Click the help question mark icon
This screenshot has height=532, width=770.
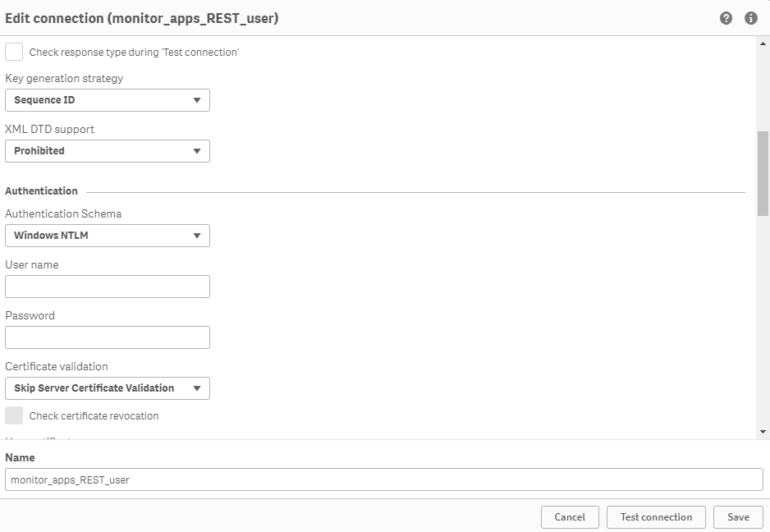[x=726, y=18]
